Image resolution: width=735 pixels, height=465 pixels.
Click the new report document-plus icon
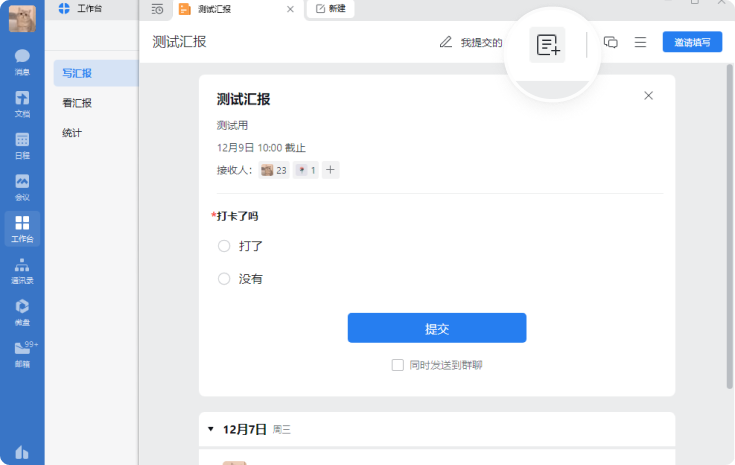[x=548, y=45]
